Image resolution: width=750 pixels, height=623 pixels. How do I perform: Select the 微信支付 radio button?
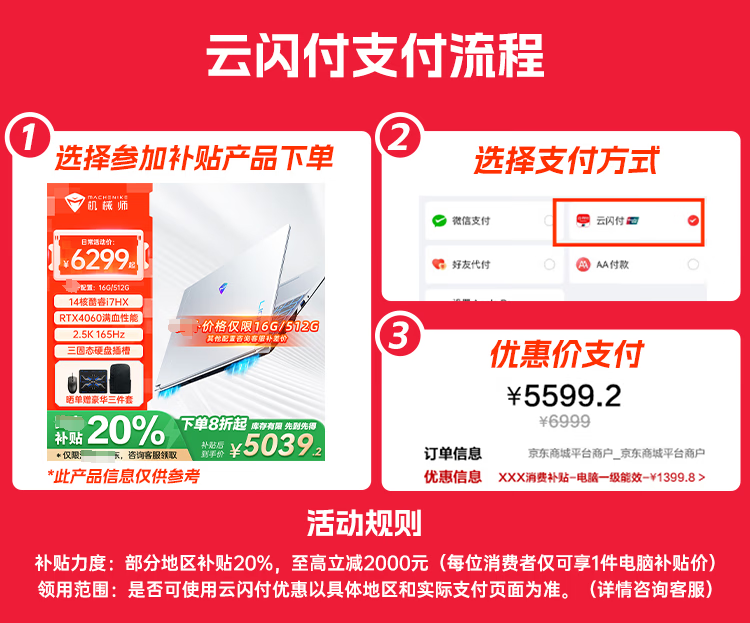point(549,220)
